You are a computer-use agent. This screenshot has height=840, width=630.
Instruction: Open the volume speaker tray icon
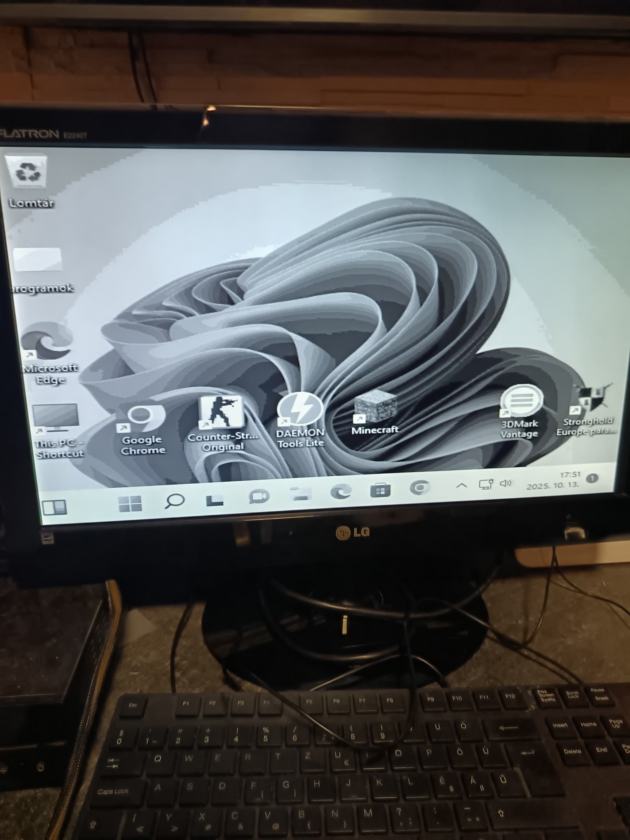(505, 483)
